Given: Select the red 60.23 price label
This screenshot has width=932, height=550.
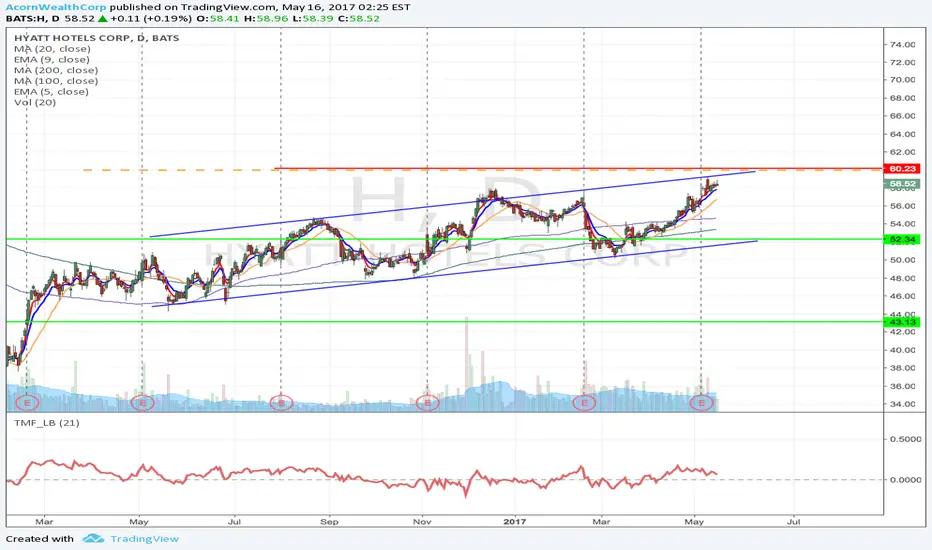Looking at the screenshot, I should tap(902, 169).
